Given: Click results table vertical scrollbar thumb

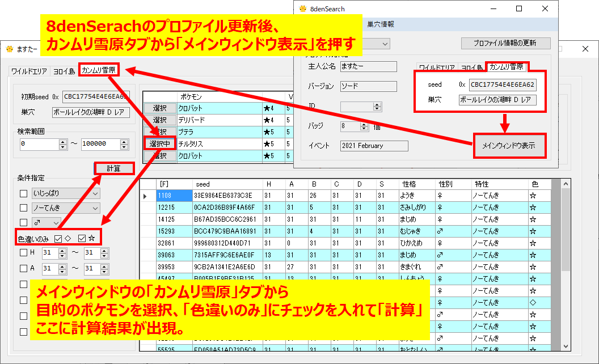Looking at the screenshot, I should click(566, 230).
